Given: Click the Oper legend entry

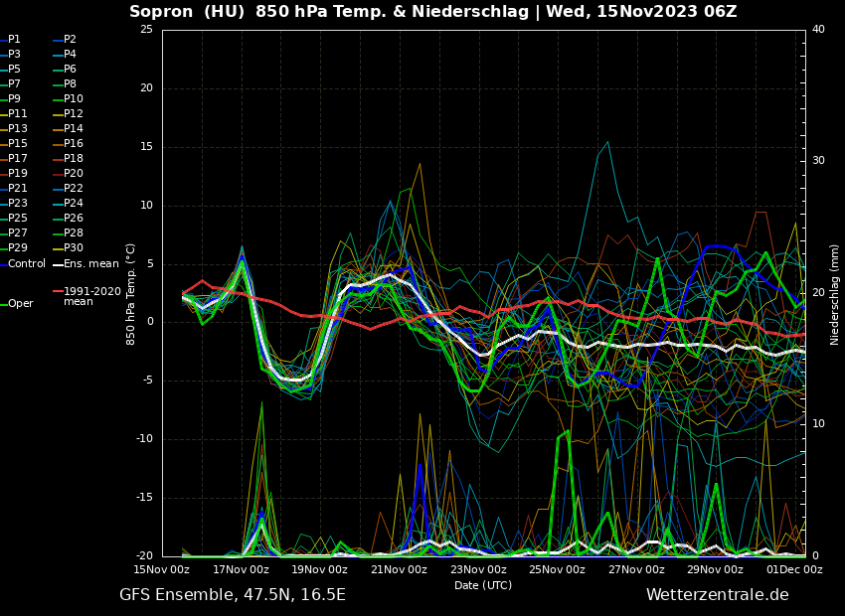Looking at the screenshot, I should pos(20,304).
